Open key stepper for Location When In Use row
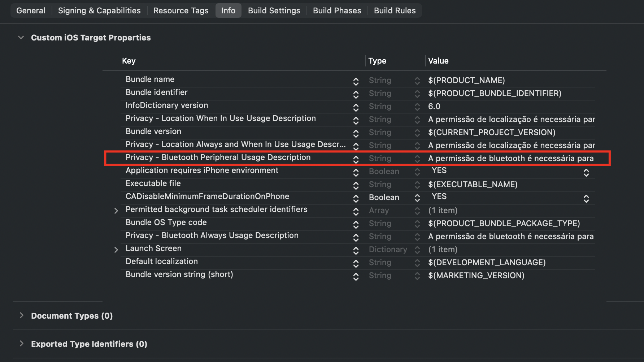 coord(356,120)
